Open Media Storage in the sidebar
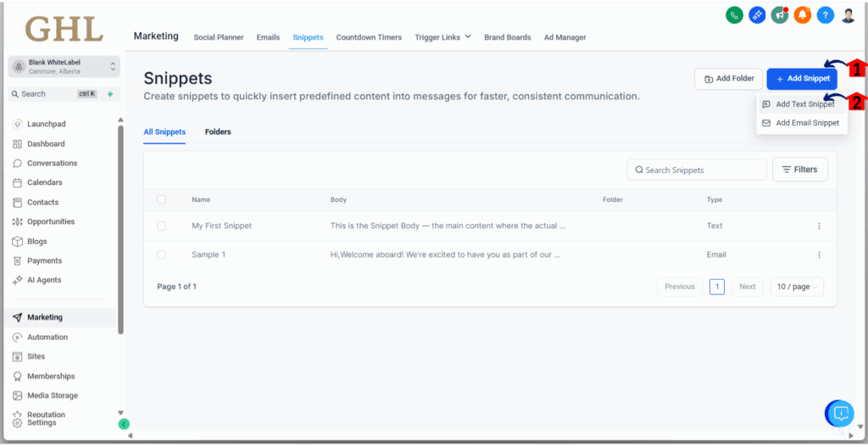 (53, 396)
